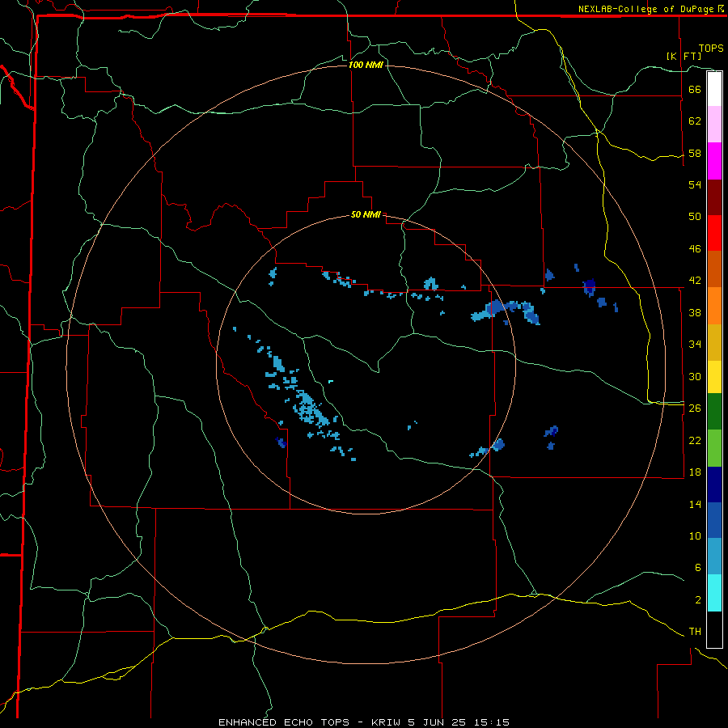This screenshot has width=728, height=728.
Task: Click legend value 26
Action: point(695,408)
